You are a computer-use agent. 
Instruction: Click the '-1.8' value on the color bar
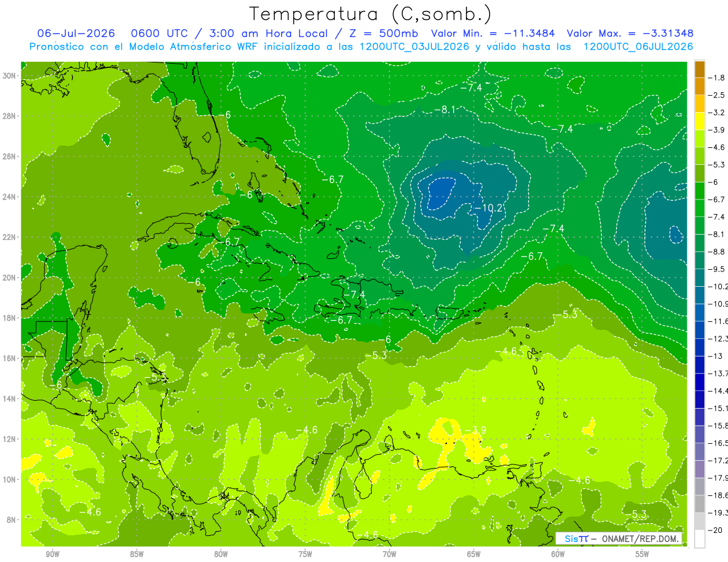tap(717, 78)
